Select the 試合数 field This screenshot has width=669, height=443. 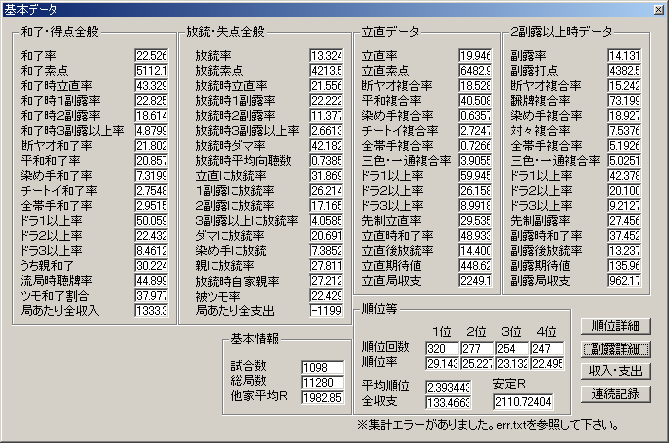322,368
